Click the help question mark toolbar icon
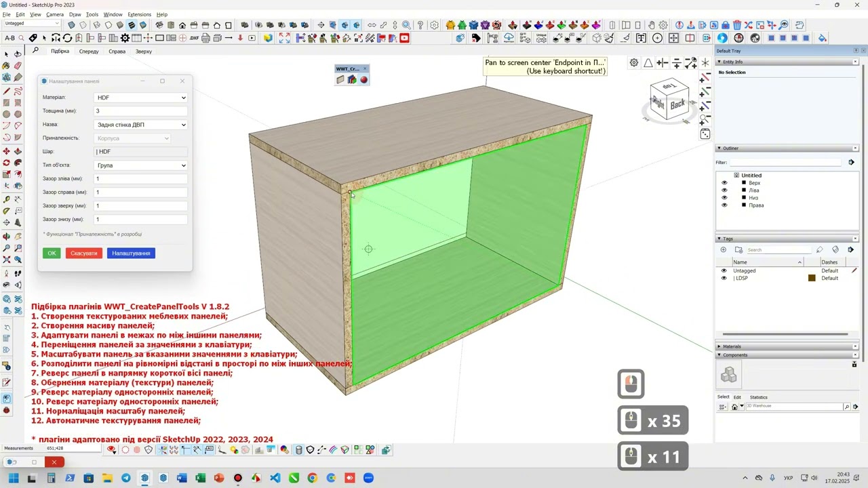 click(420, 25)
